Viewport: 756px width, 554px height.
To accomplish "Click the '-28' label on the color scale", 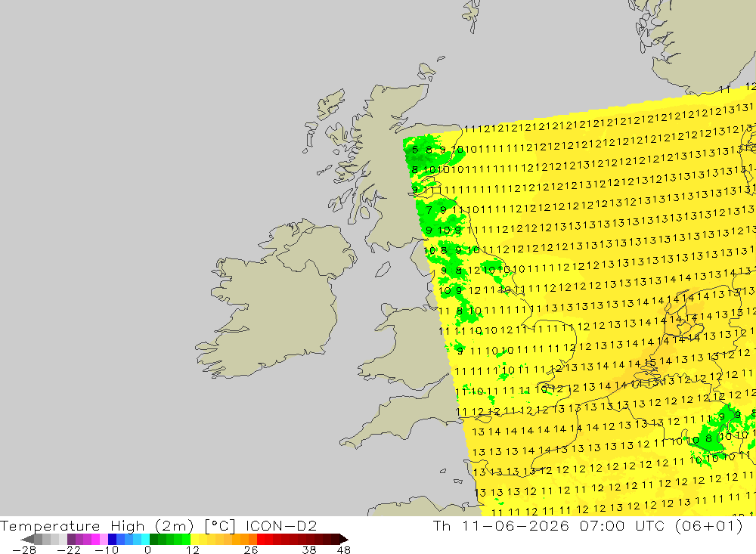I will click(x=24, y=550).
